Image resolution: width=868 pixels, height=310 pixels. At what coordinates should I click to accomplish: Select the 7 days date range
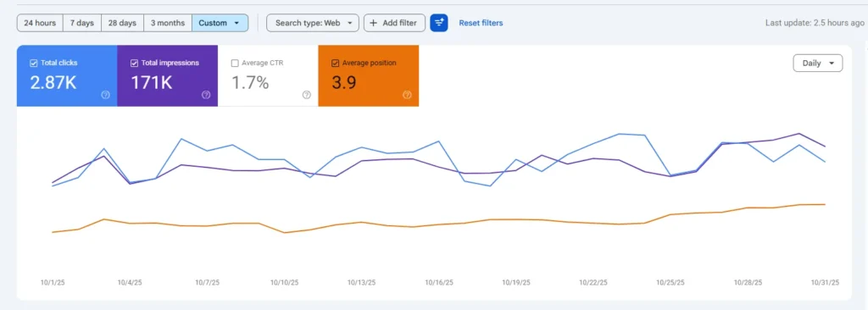tap(82, 23)
